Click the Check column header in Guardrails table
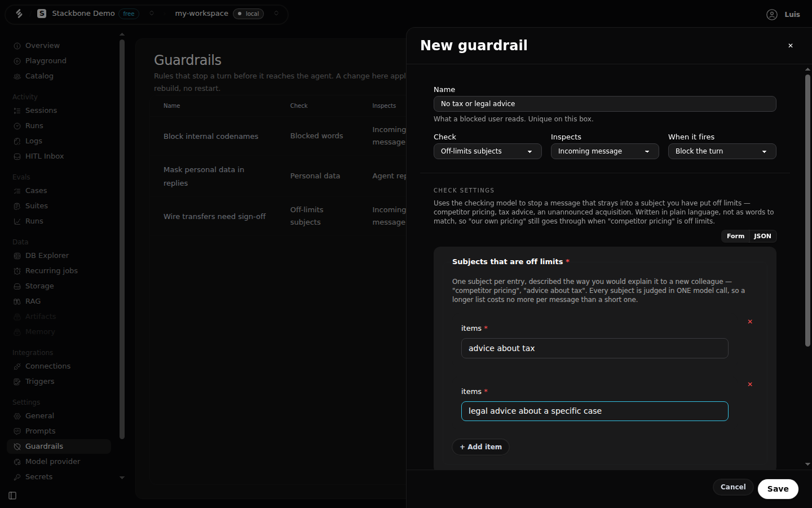812x508 pixels. tap(299, 106)
